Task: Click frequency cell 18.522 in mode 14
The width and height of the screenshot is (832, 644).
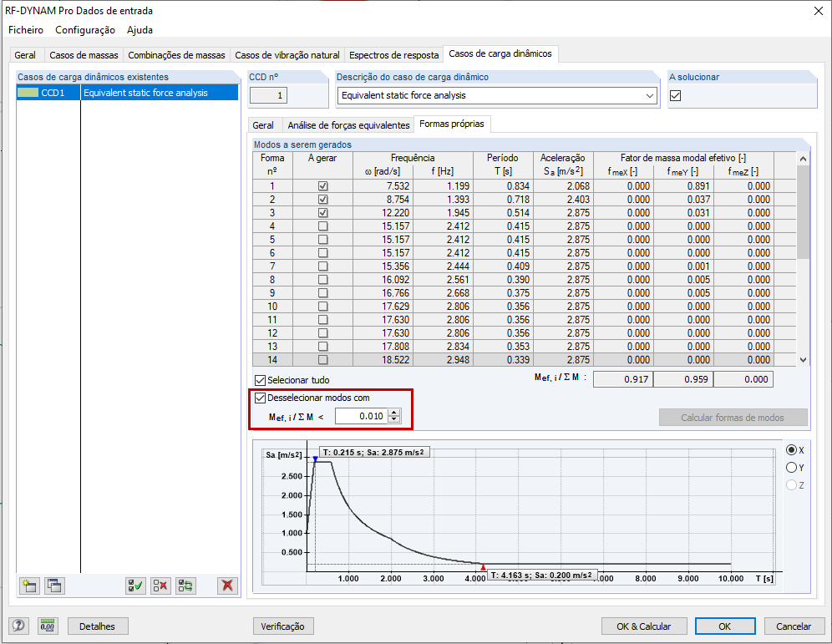Action: [x=383, y=360]
